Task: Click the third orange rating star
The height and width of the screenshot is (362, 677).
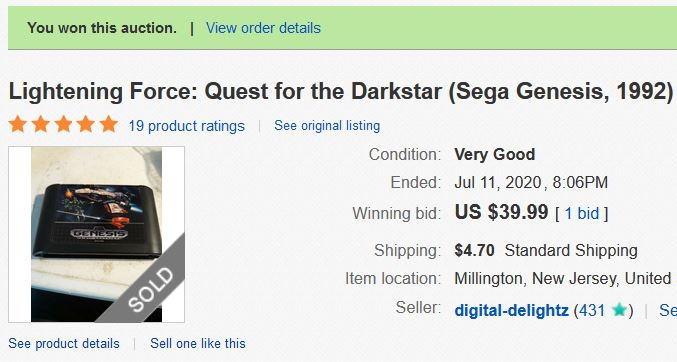Action: coord(63,124)
